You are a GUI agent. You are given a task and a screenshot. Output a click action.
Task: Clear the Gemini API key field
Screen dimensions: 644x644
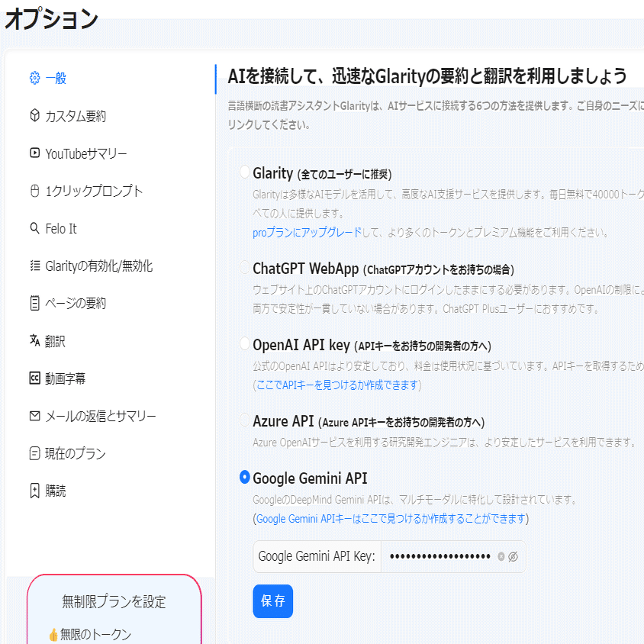[501, 556]
